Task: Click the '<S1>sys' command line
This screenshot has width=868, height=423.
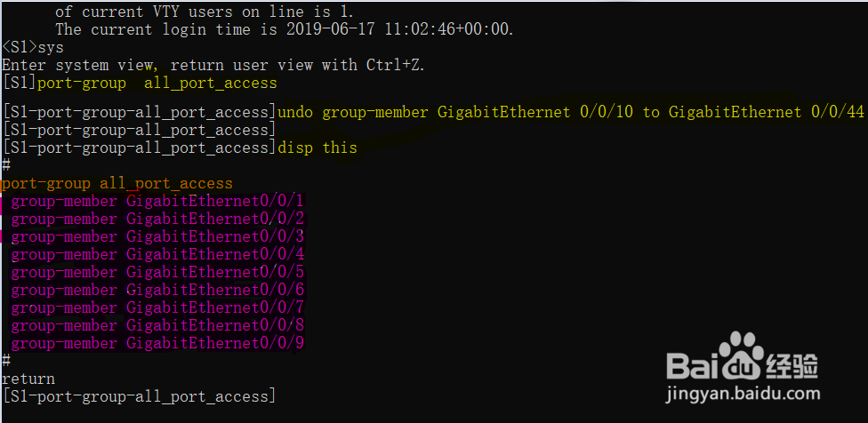Action: click(x=33, y=48)
